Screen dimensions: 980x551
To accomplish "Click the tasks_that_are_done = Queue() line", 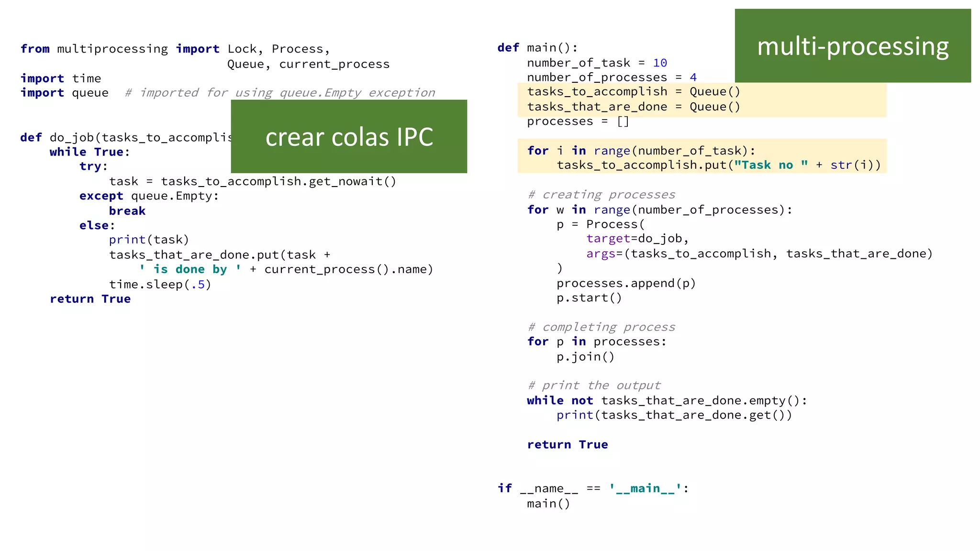I will [633, 107].
